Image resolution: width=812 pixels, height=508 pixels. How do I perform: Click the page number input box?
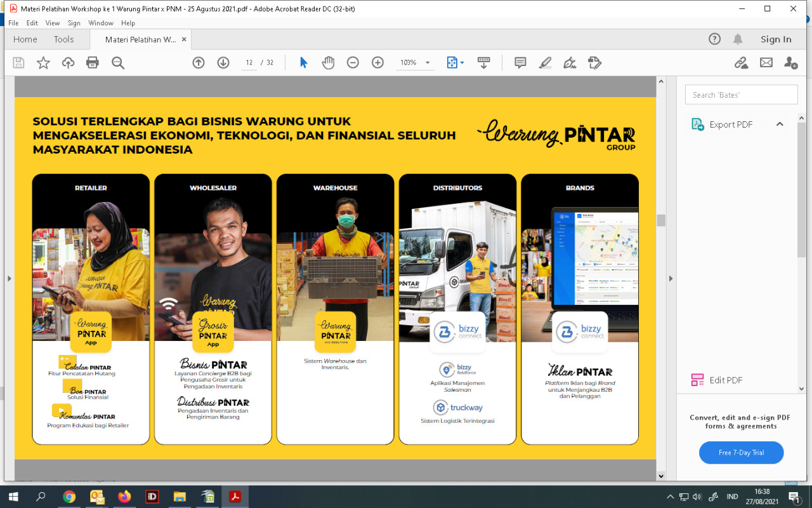pos(249,63)
